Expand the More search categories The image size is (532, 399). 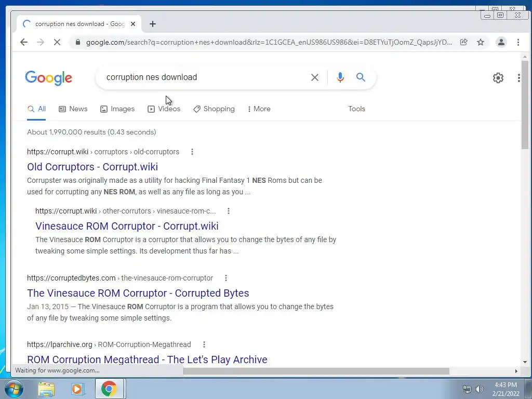click(259, 109)
